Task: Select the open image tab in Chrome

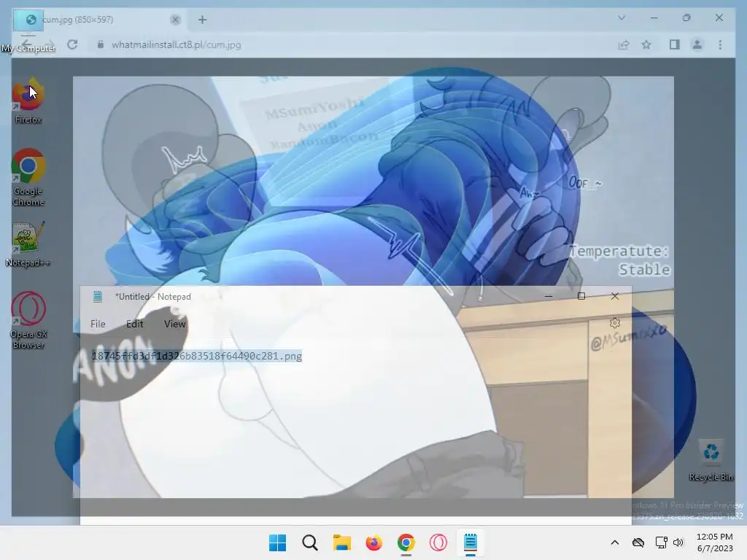Action: click(x=99, y=20)
